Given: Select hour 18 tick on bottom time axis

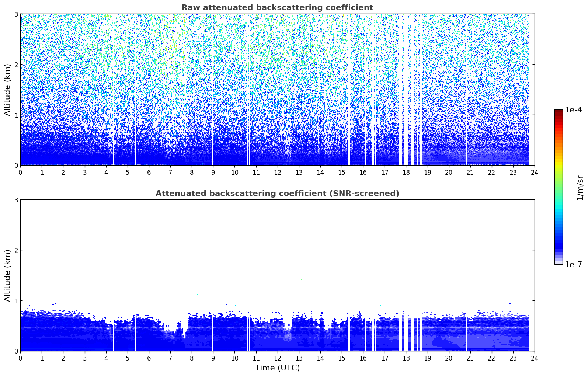Looking at the screenshot, I should tap(406, 358).
